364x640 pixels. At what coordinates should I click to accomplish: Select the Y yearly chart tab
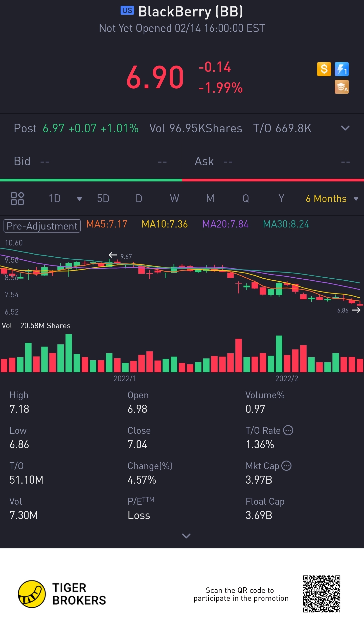click(x=281, y=199)
